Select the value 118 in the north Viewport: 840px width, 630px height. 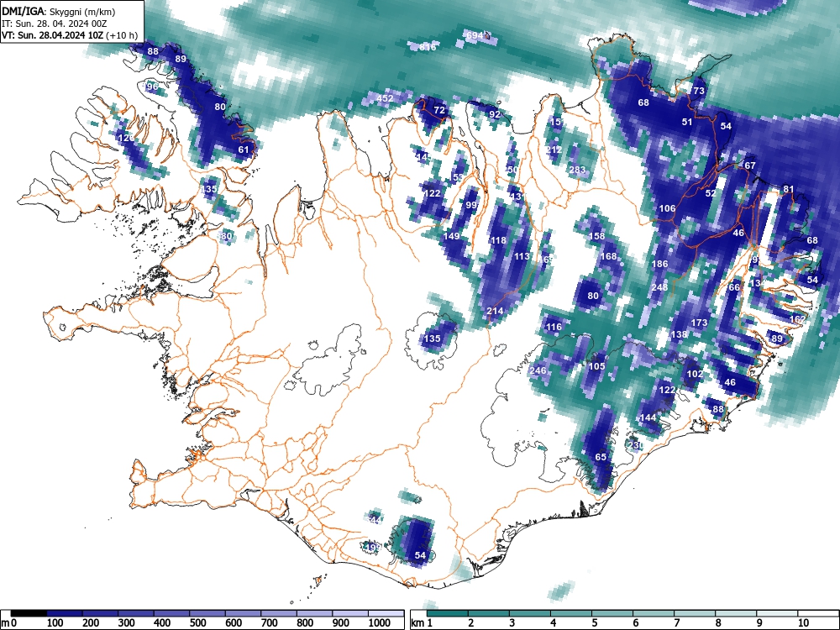(498, 240)
